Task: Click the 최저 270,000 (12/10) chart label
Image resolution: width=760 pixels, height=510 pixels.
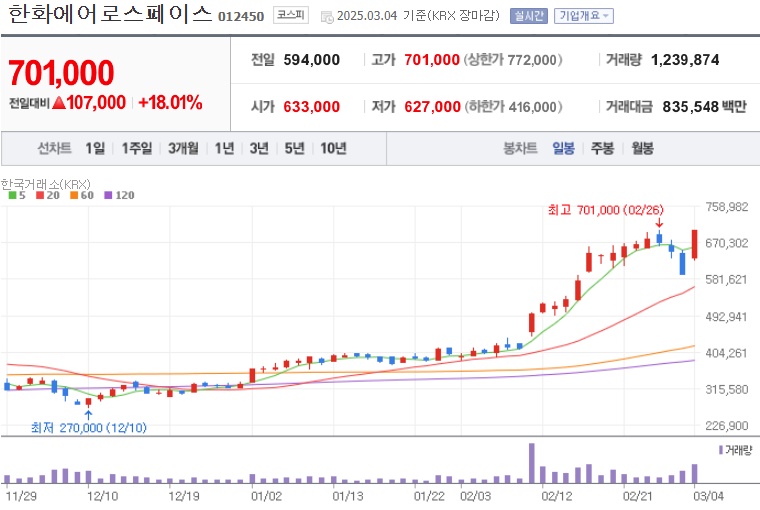Action: click(x=89, y=428)
